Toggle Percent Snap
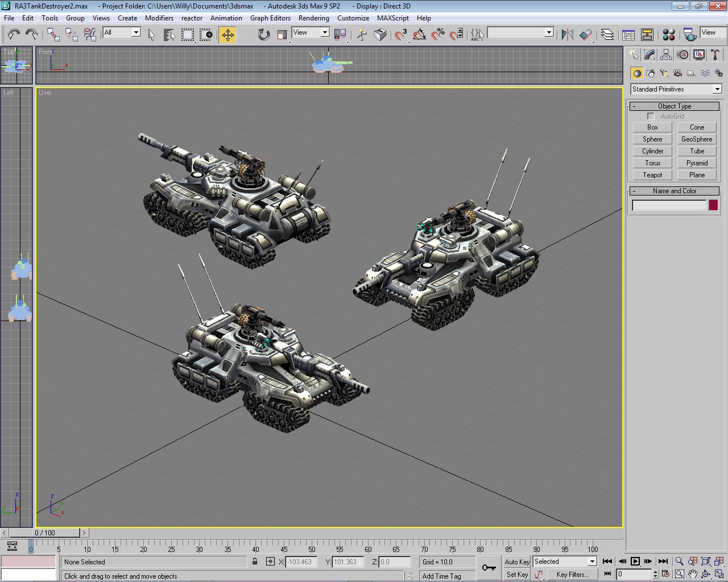 pos(438,35)
